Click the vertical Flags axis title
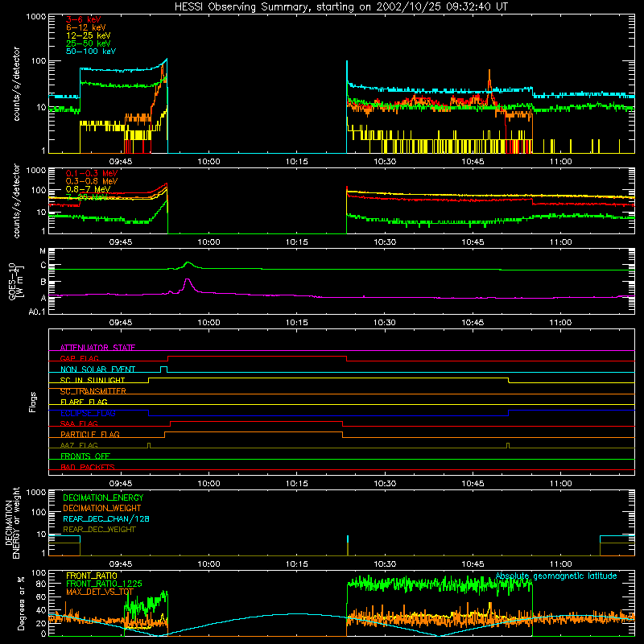Viewport: 644px width, 644px height. pos(32,402)
